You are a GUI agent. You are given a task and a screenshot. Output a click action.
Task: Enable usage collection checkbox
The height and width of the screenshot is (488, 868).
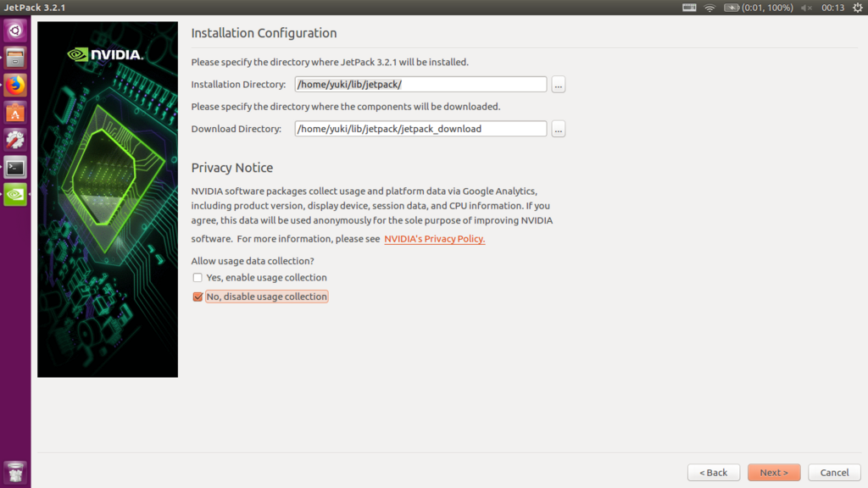coord(198,278)
